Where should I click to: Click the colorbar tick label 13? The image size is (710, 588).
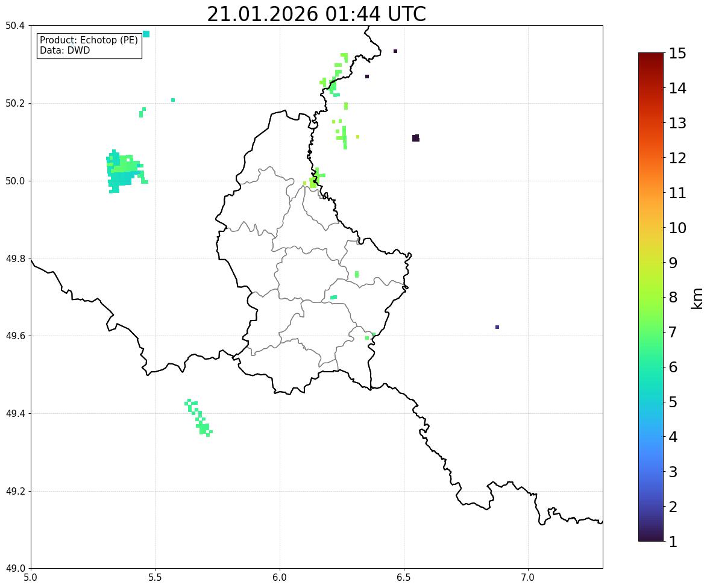click(x=677, y=123)
